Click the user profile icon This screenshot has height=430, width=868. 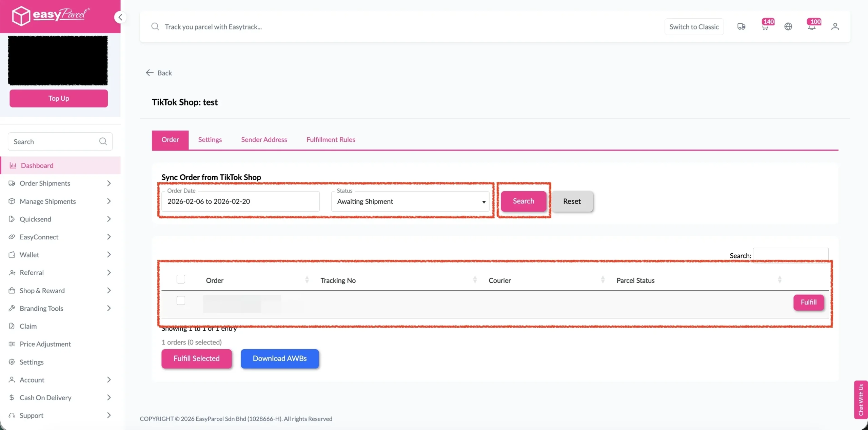coord(835,26)
